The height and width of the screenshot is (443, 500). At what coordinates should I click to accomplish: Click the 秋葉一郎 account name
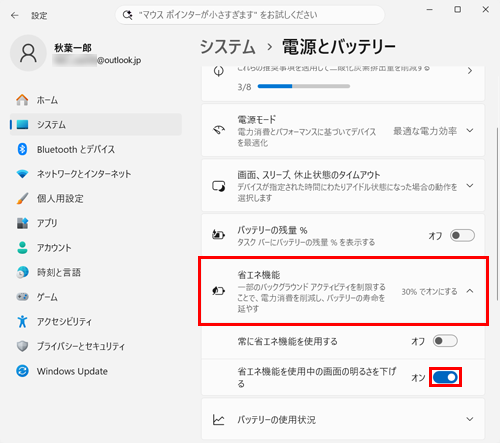coord(73,48)
